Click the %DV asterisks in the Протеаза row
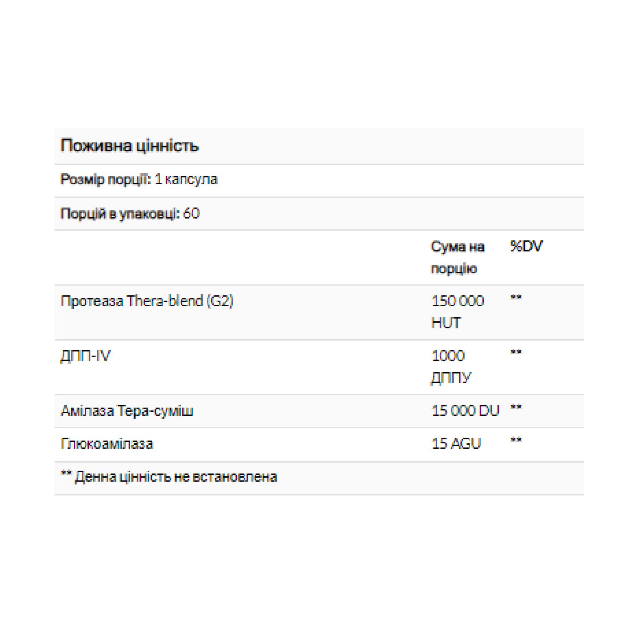 (x=516, y=298)
